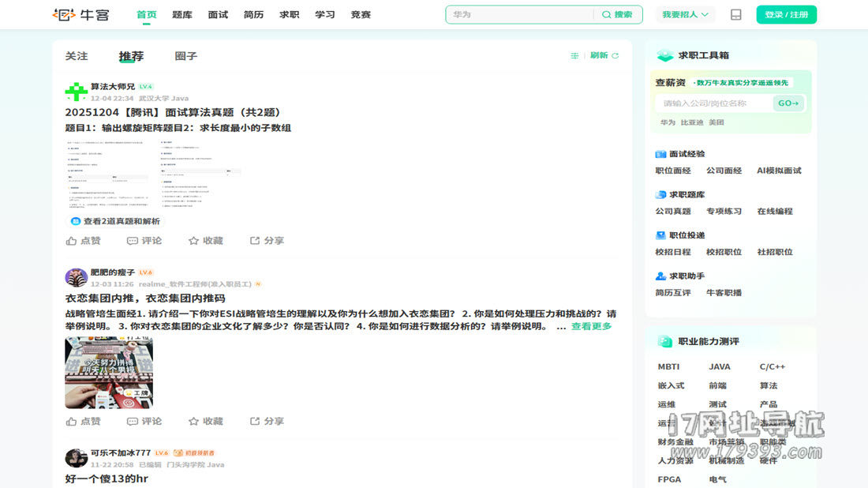Click the 登录 / 注册 button

click(786, 14)
